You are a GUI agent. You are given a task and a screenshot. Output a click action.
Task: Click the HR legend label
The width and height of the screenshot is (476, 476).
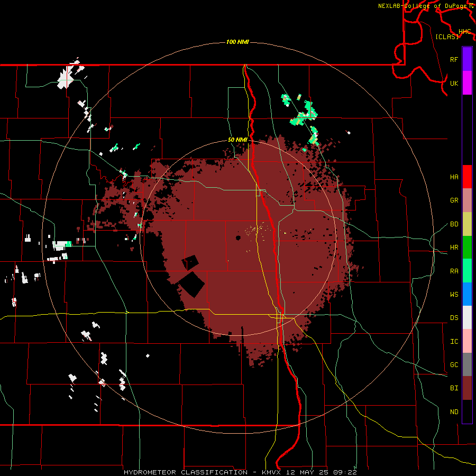coord(454,248)
